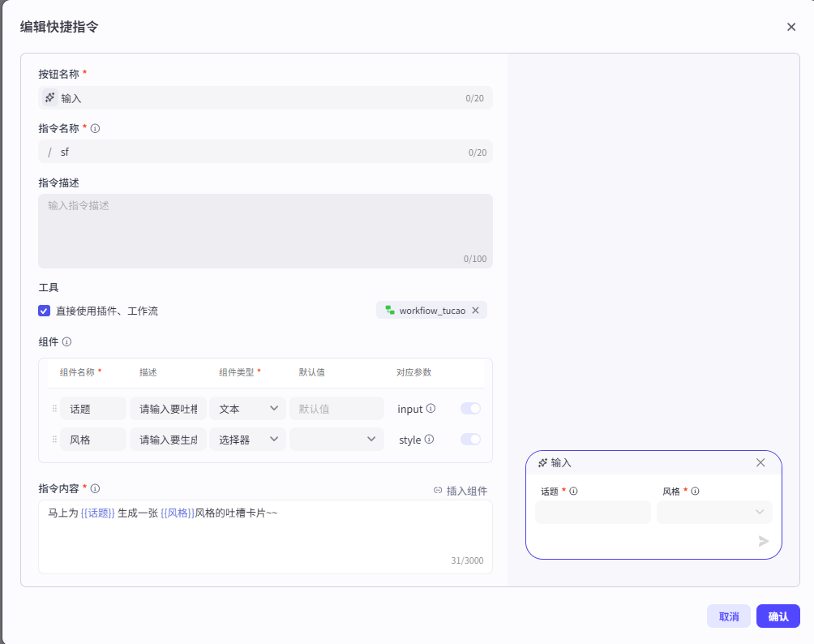Open the 风格 dropdown in the preview panel
814x644 pixels.
click(x=713, y=512)
